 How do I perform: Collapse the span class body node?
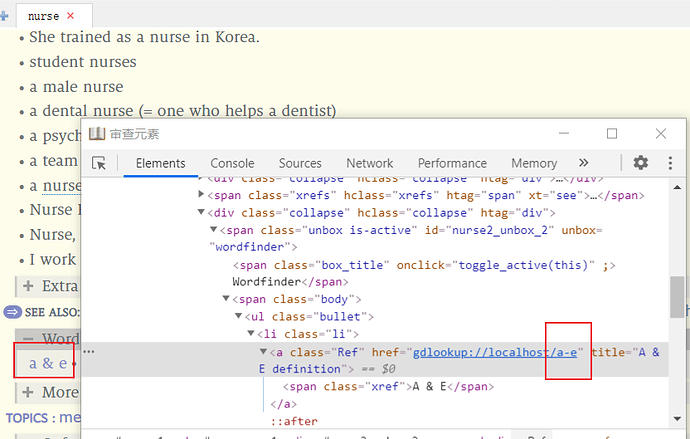coord(226,298)
